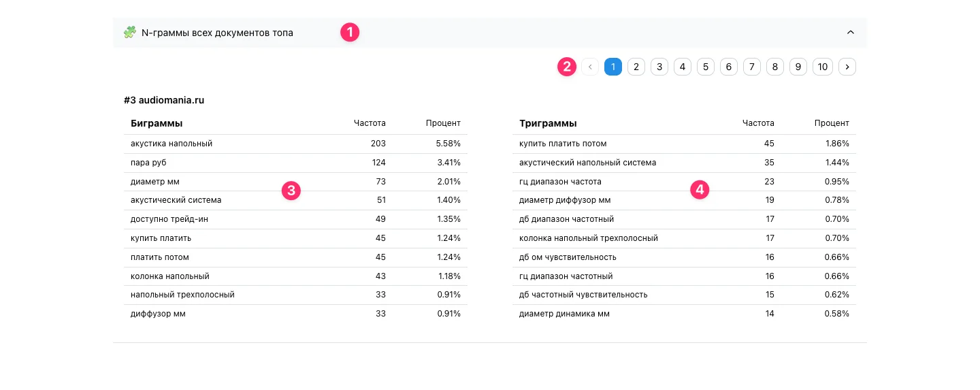This screenshot has height=390, width=980.
Task: Select the 'купить платить' bigram row
Action: 295,238
